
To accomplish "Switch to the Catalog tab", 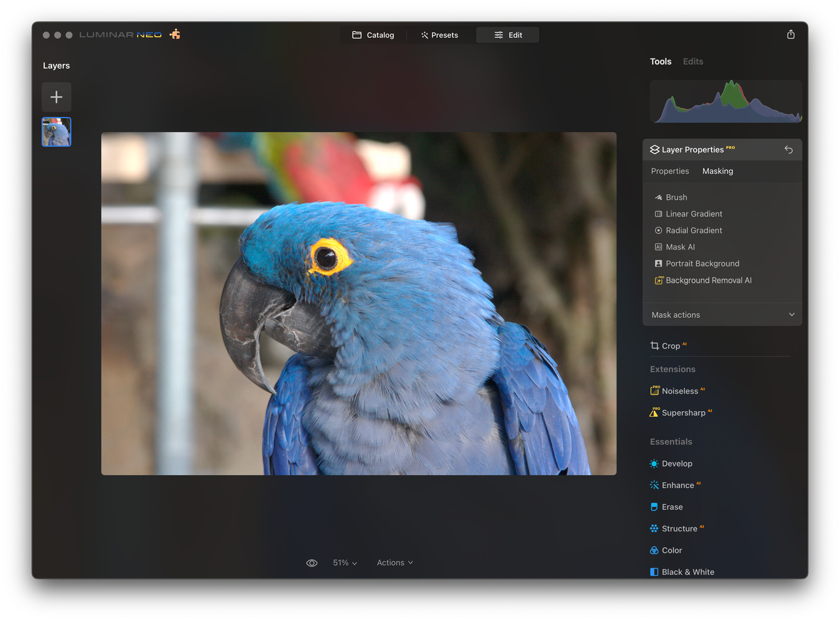I will coord(373,35).
